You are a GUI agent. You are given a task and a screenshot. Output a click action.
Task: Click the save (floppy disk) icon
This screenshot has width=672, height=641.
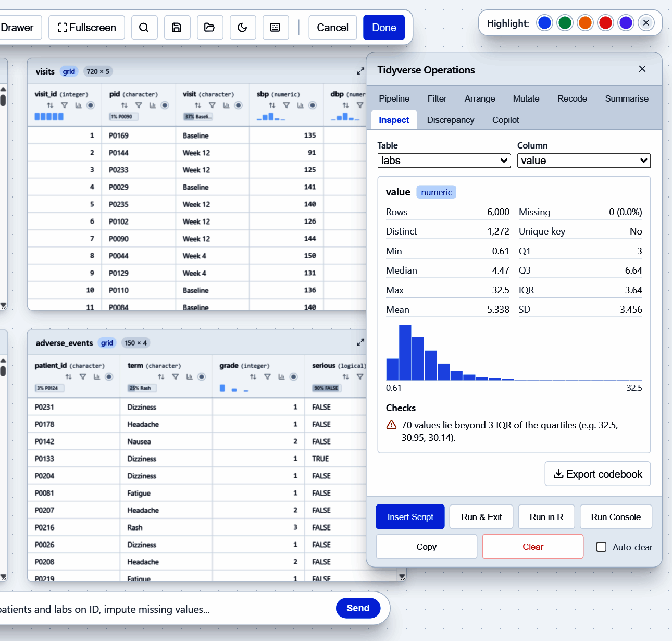pos(177,28)
